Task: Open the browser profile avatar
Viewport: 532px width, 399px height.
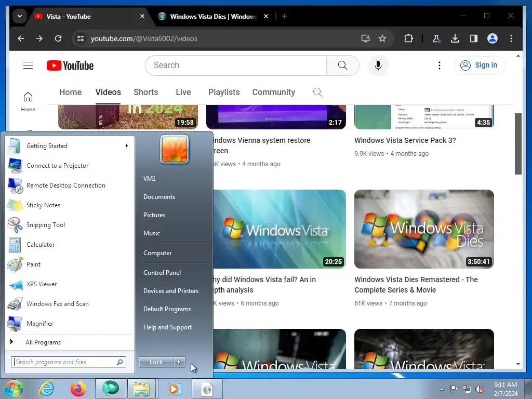Action: pyautogui.click(x=493, y=38)
